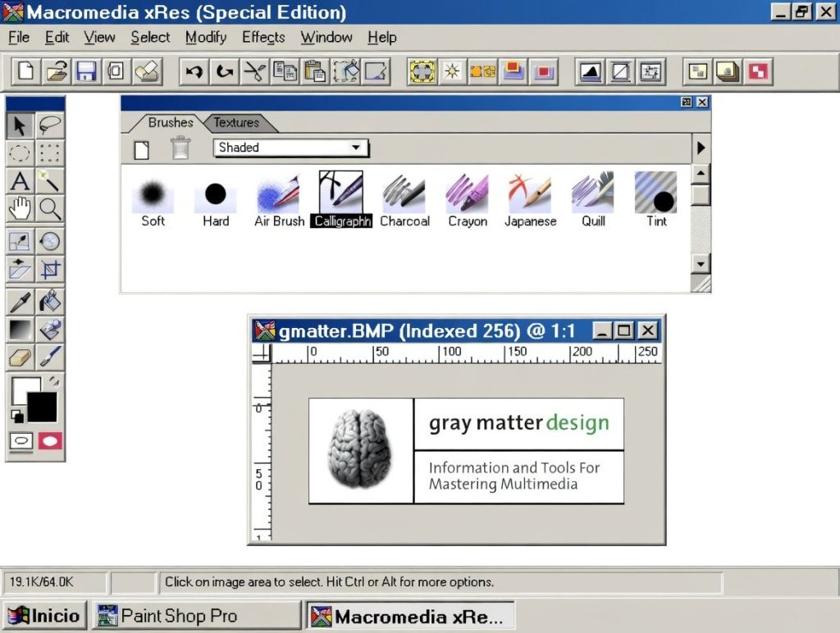
Task: Open the Shaded brush type dropdown
Action: coord(291,148)
